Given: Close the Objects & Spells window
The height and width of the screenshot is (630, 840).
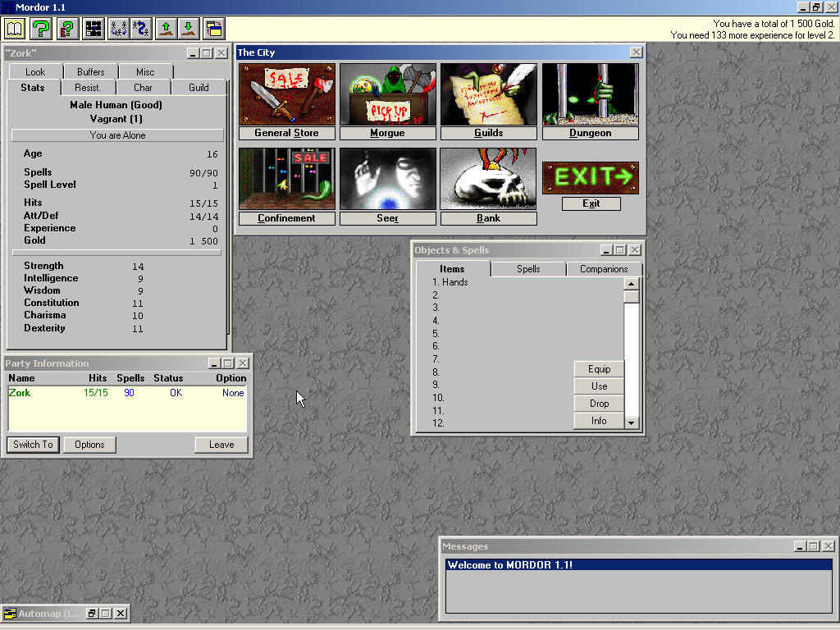Looking at the screenshot, I should [635, 250].
